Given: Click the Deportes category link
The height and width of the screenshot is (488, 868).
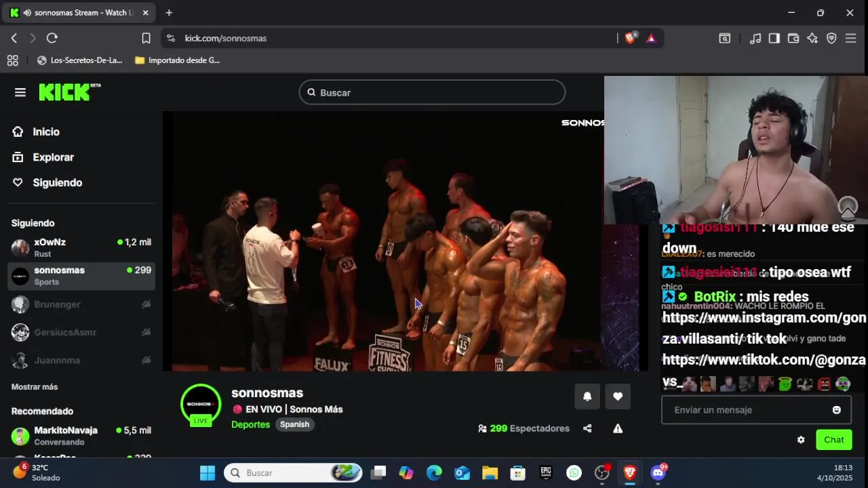Looking at the screenshot, I should click(x=250, y=424).
